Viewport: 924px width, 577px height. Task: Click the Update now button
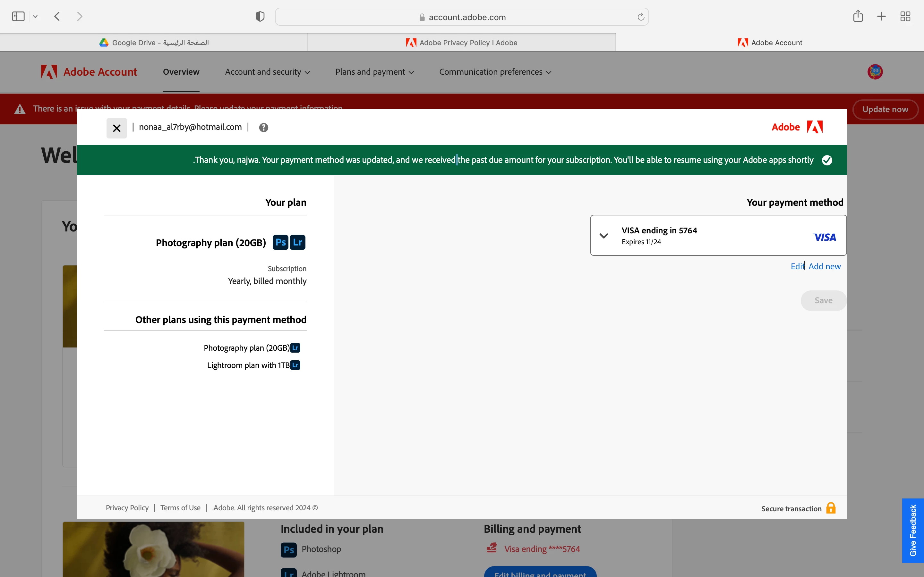885,110
